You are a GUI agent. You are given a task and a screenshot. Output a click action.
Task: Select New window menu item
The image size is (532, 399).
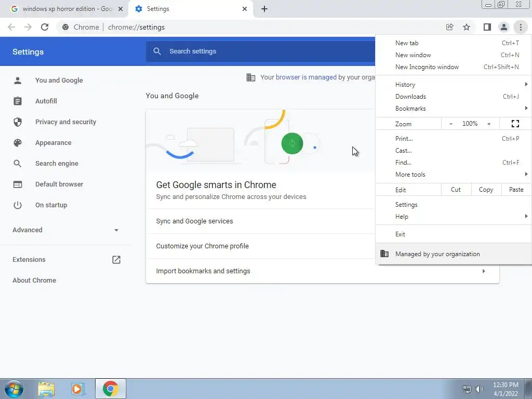453,55
